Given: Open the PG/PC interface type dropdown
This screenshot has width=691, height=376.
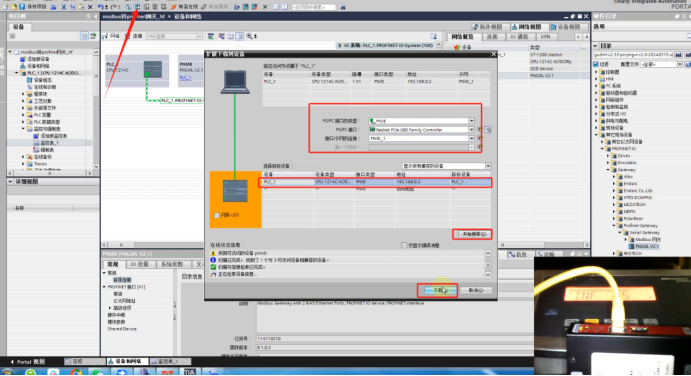Looking at the screenshot, I should pyautogui.click(x=471, y=121).
